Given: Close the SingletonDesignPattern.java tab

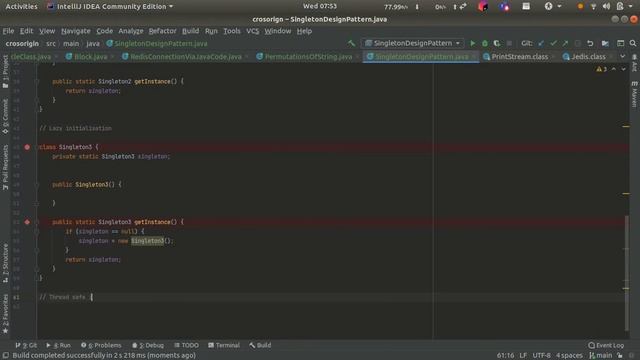Looking at the screenshot, I should point(474,57).
